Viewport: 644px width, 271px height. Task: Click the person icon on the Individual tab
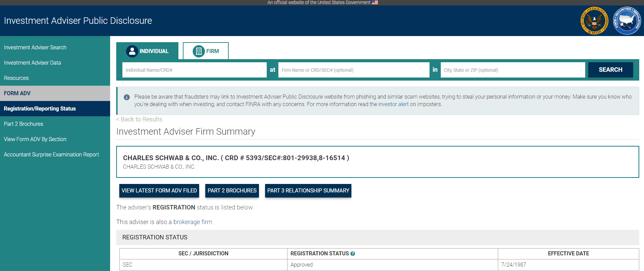pos(132,51)
